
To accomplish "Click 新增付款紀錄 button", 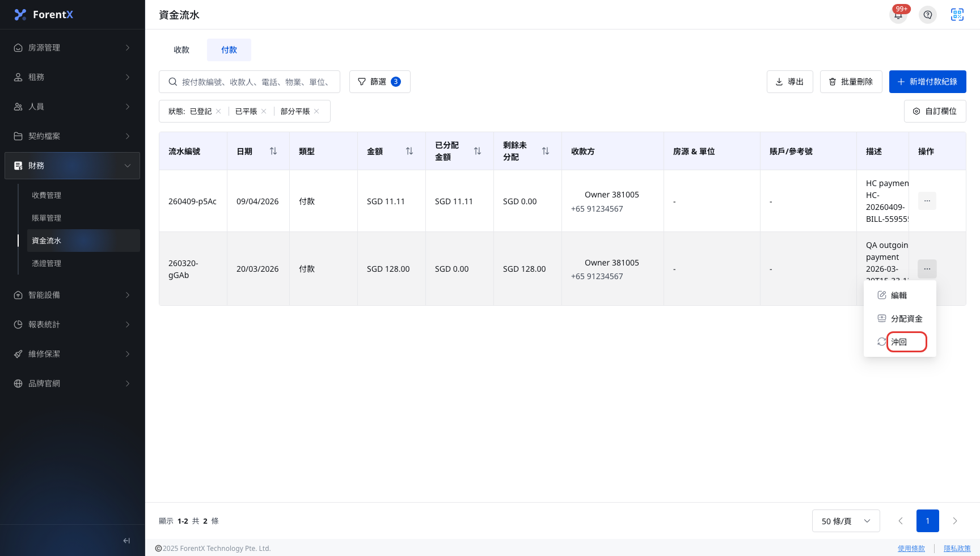I will (x=928, y=82).
